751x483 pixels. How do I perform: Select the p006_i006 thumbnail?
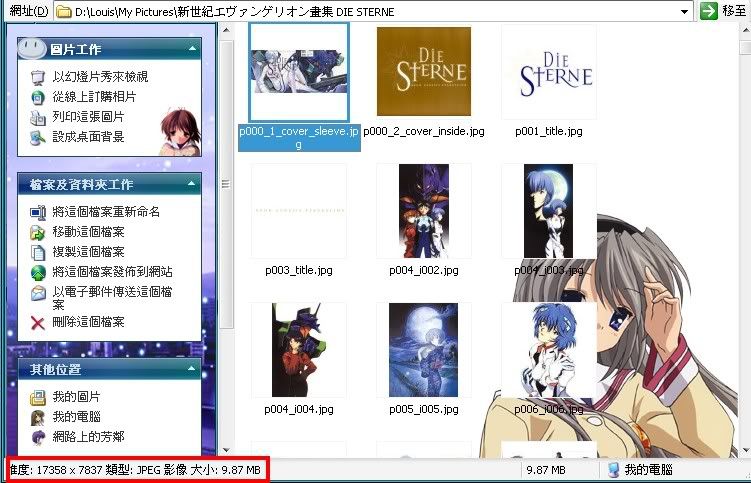[549, 350]
